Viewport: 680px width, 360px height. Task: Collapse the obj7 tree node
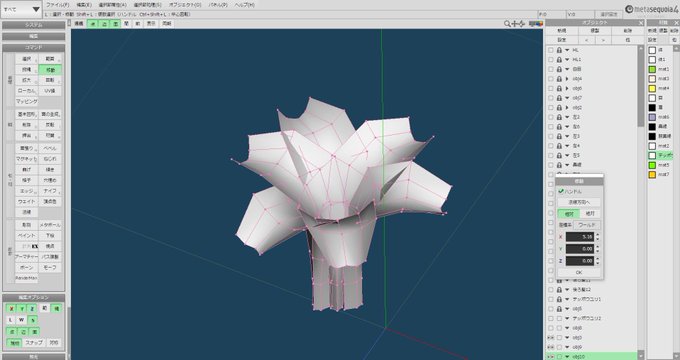pos(567,98)
